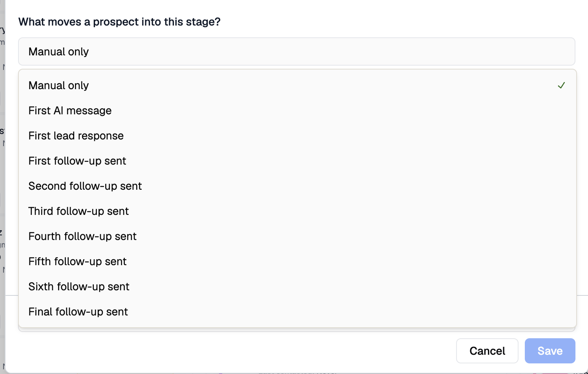Viewport: 588px width, 374px height.
Task: Open the Manual only trigger dropdown field
Action: pyautogui.click(x=297, y=51)
